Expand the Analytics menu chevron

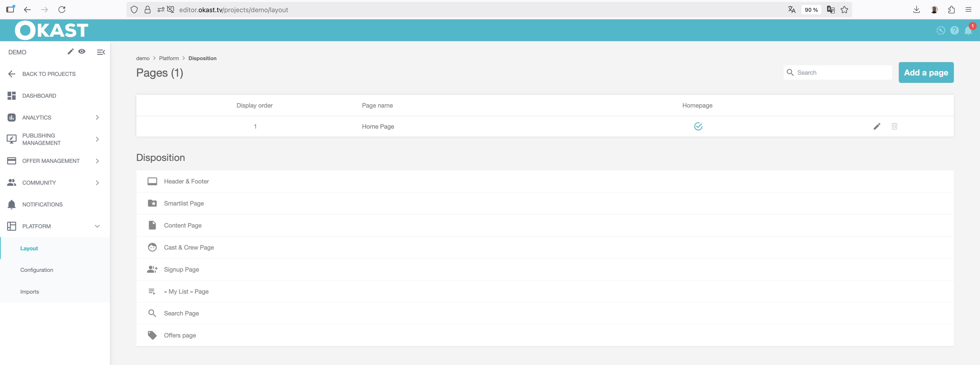coord(97,118)
